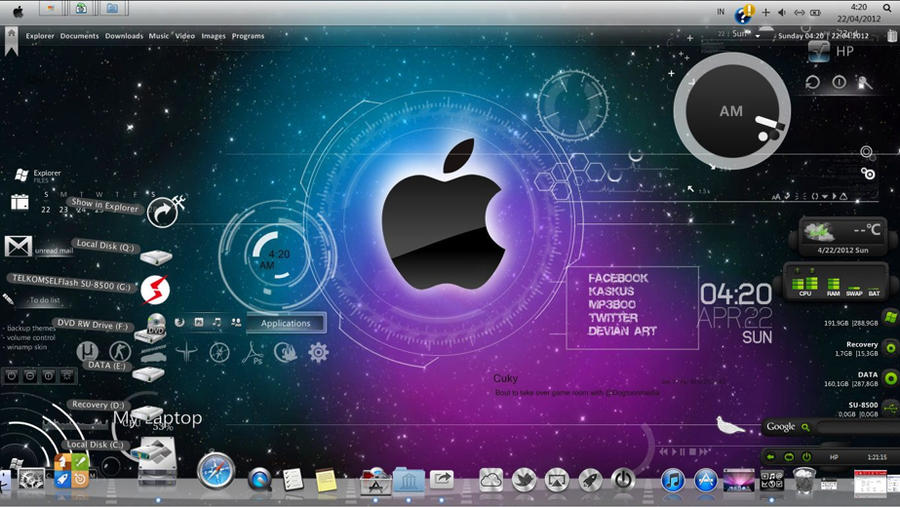The image size is (900, 507).
Task: Click the green Google search magnifier
Action: click(805, 427)
